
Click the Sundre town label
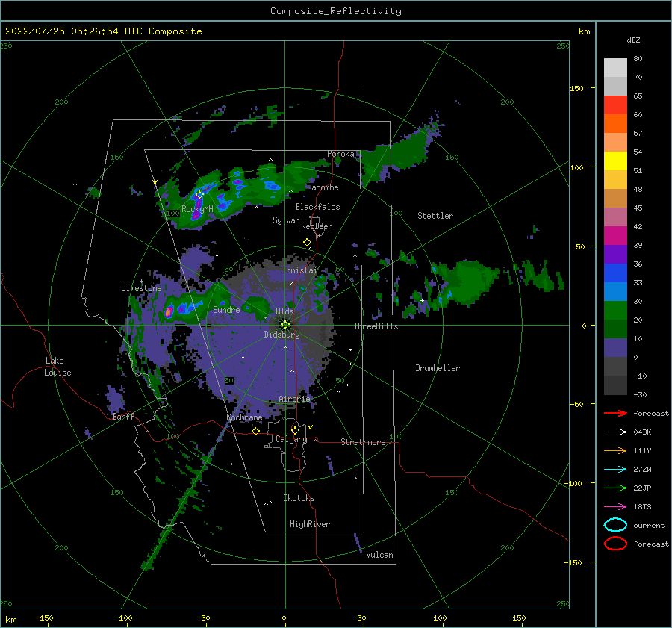click(x=226, y=309)
